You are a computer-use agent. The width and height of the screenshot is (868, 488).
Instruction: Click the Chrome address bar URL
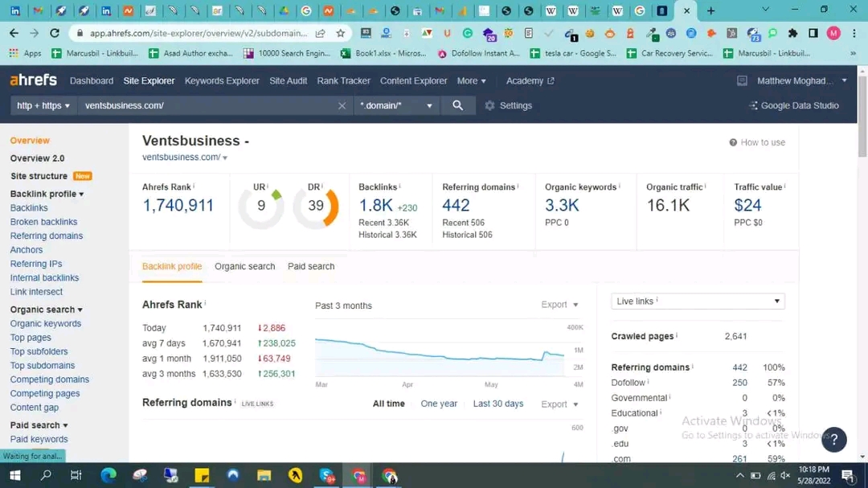199,33
